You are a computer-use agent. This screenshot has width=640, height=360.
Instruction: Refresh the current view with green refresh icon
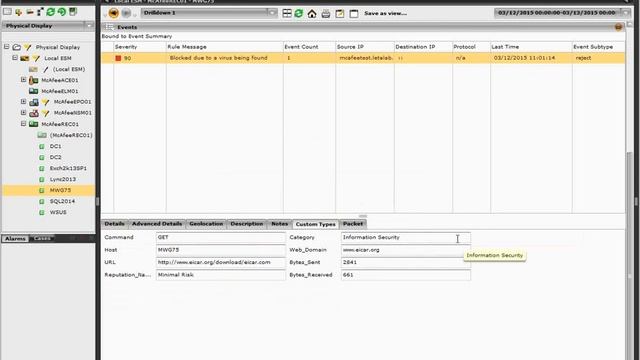(x=299, y=13)
